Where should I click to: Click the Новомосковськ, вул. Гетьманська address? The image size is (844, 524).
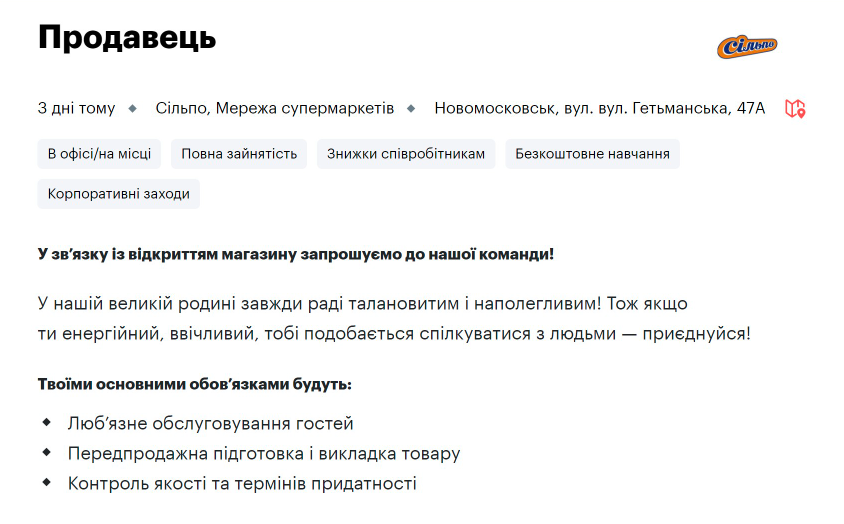599,108
